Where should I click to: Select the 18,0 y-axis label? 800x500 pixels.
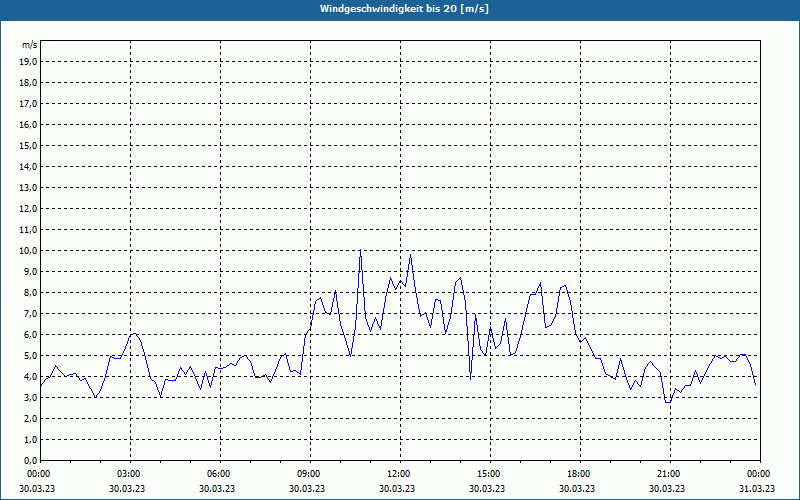pyautogui.click(x=29, y=83)
